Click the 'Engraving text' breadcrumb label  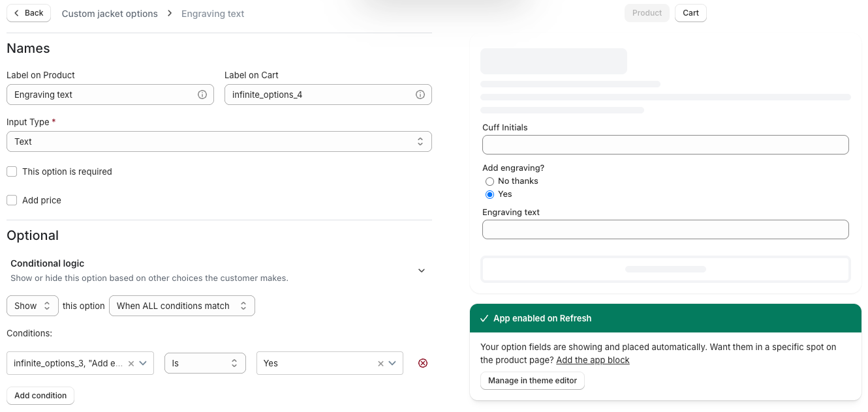click(213, 14)
